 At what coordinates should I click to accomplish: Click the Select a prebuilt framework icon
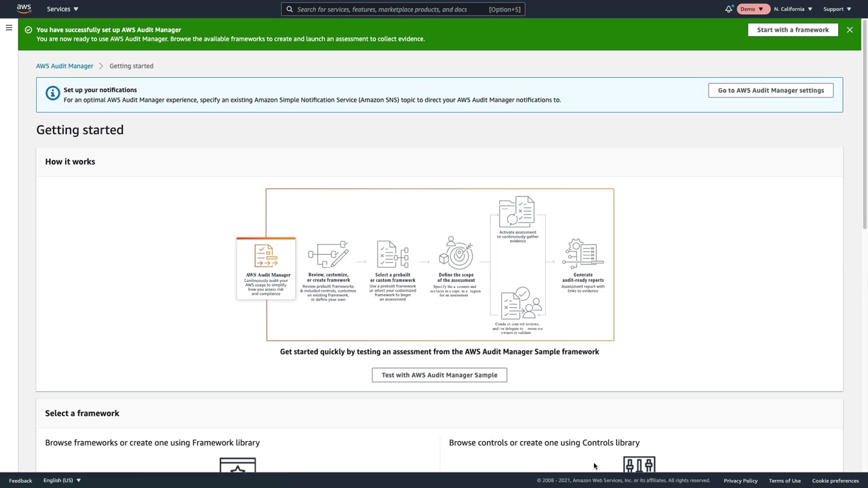coord(393,255)
